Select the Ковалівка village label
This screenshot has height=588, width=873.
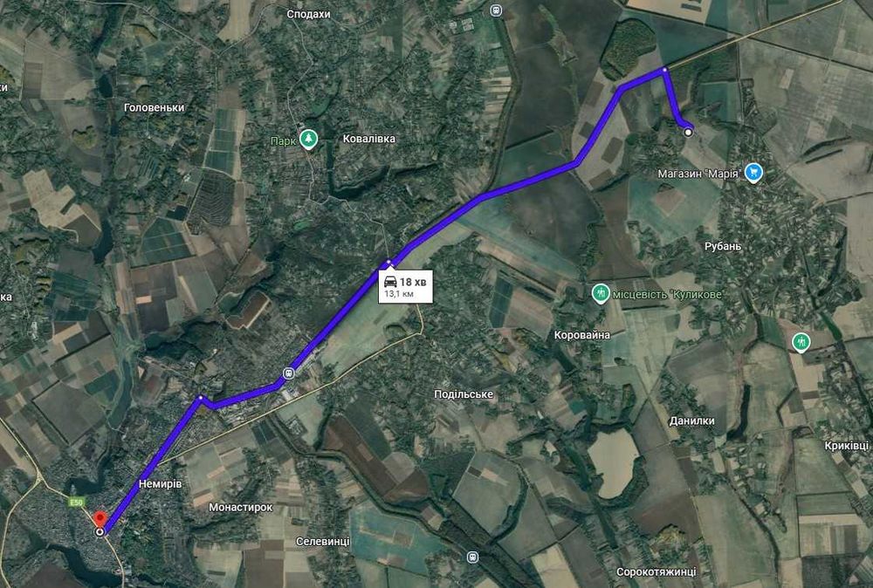369,139
